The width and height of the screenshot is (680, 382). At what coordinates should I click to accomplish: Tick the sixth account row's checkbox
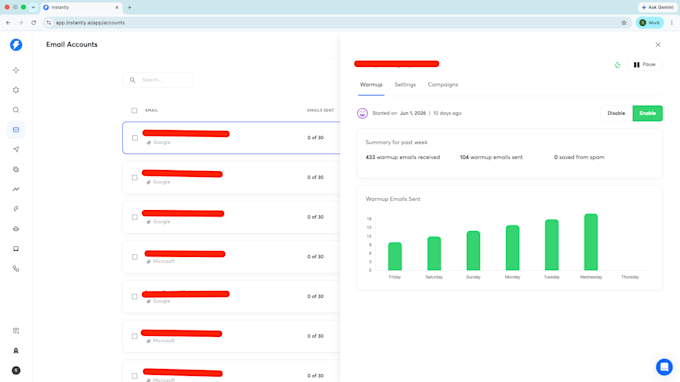(135, 336)
